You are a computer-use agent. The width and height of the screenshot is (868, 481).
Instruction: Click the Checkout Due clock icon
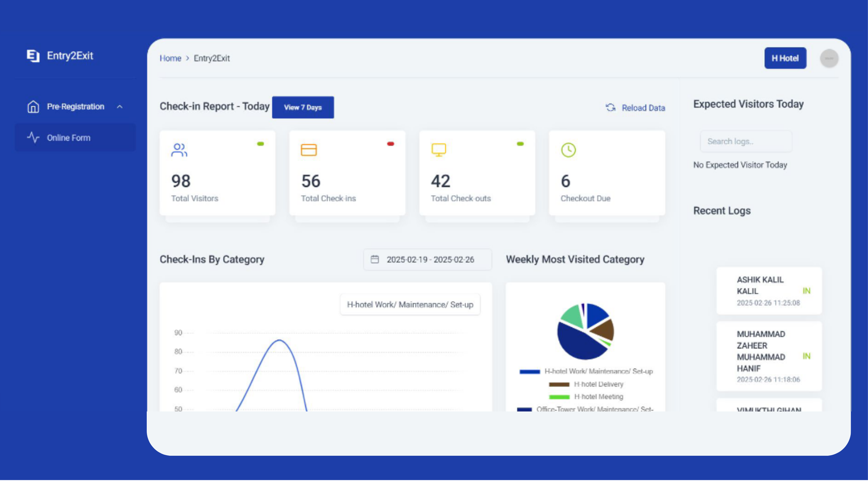point(569,150)
